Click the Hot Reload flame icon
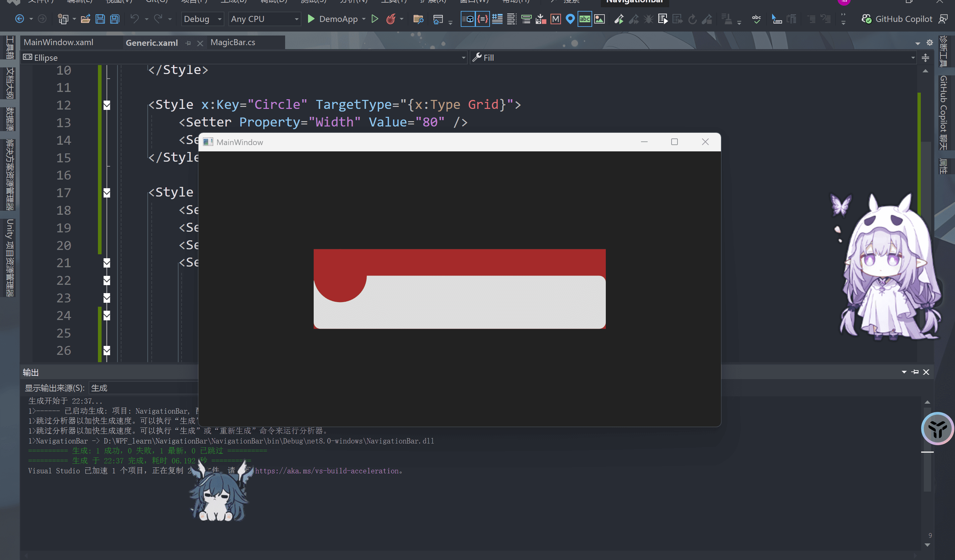Image resolution: width=955 pixels, height=560 pixels. [x=391, y=19]
